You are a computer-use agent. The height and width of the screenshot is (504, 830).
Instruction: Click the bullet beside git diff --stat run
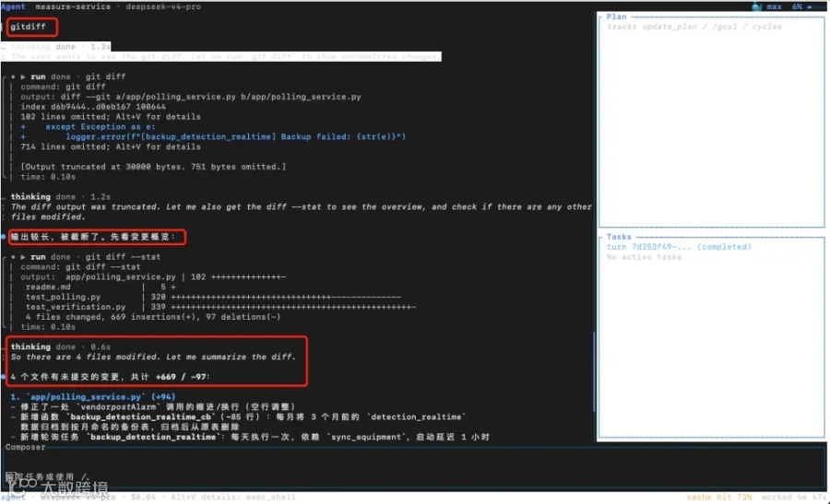tap(13, 257)
